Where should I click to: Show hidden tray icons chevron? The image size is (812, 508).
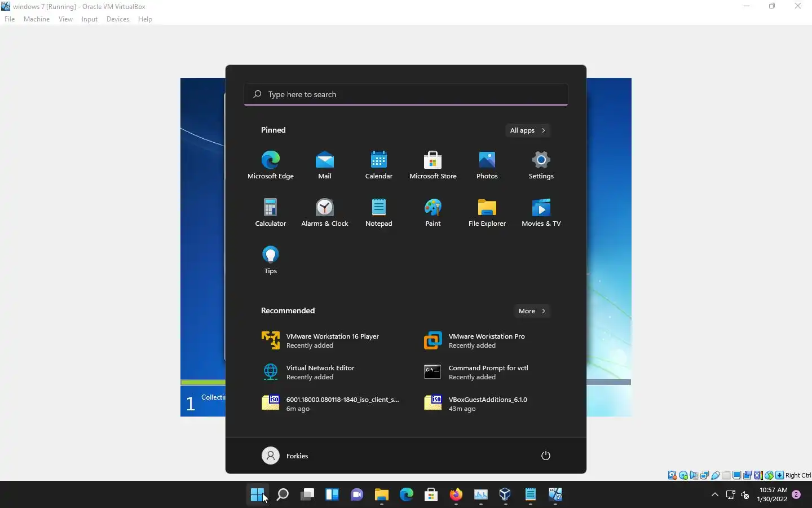714,495
